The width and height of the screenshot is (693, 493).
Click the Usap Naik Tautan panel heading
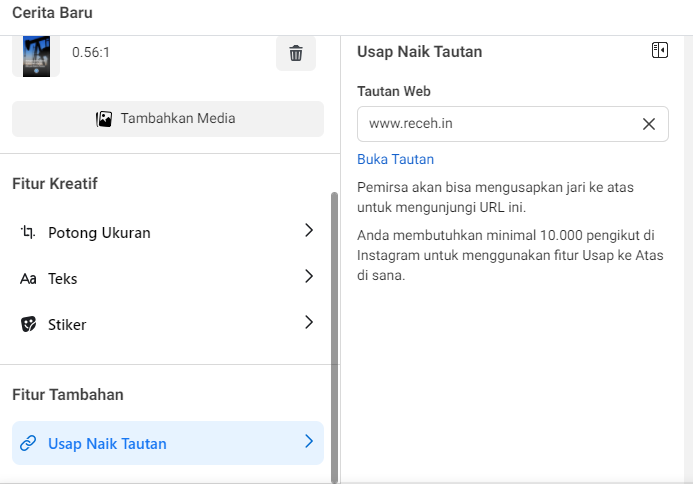pos(419,52)
